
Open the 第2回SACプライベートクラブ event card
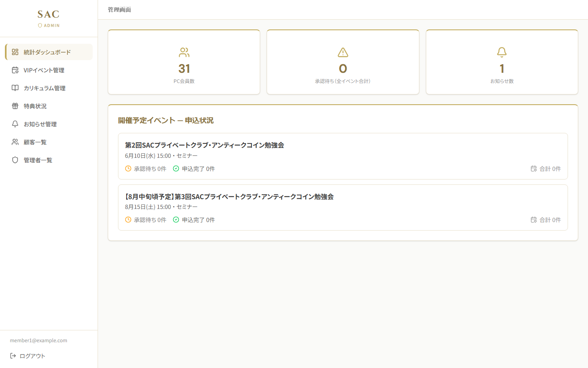(x=343, y=156)
